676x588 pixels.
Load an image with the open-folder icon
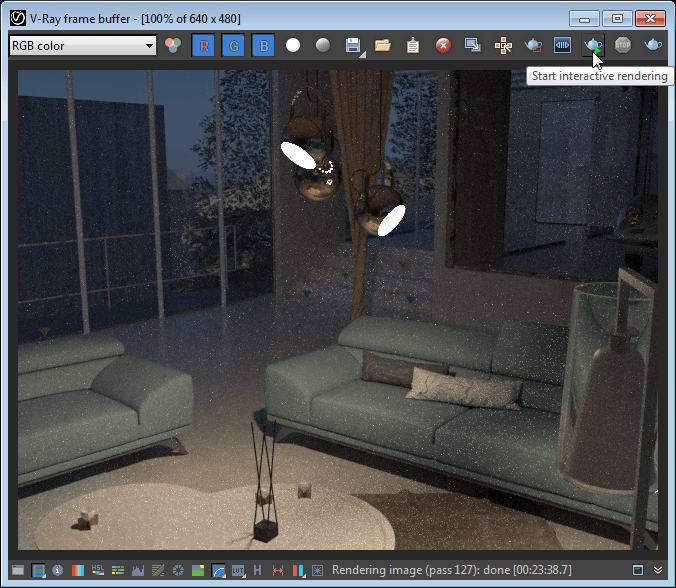pyautogui.click(x=382, y=45)
